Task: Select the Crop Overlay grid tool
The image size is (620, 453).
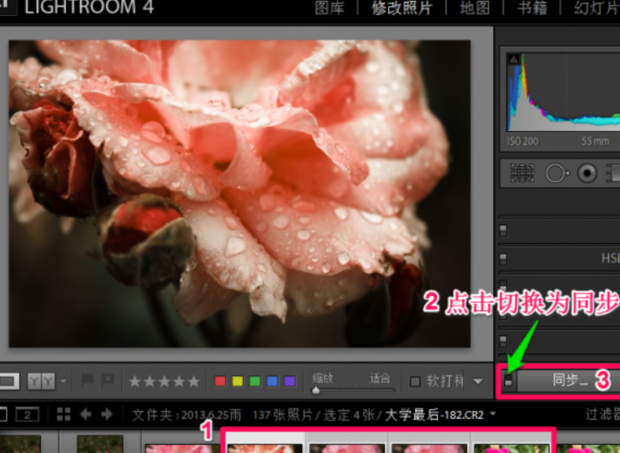Action: pyautogui.click(x=522, y=173)
